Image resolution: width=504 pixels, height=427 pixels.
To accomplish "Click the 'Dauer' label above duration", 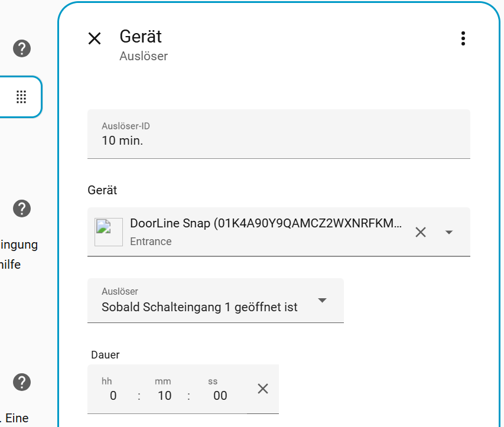I will tap(105, 355).
